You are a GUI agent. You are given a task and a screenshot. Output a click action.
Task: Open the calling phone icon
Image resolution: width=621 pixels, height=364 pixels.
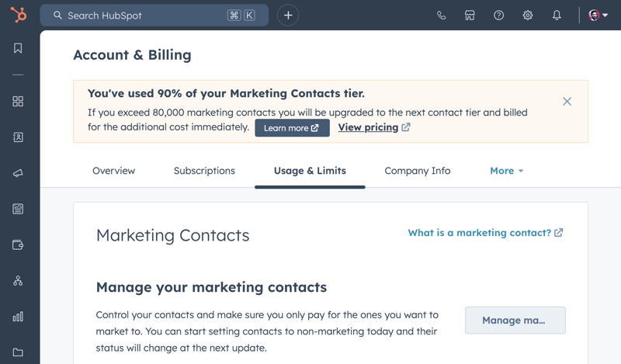tap(441, 16)
